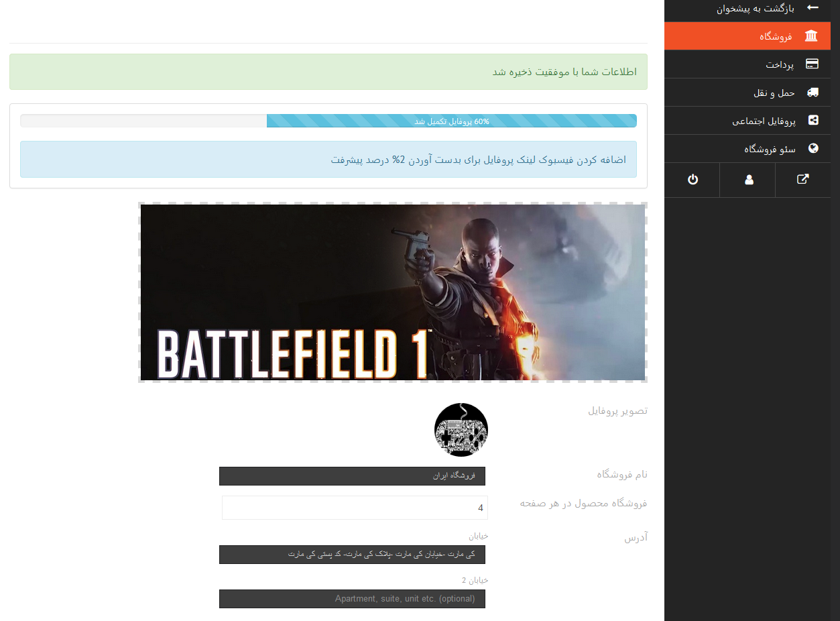Click the round gamepad profile picture
This screenshot has width=840, height=621.
coord(461,430)
